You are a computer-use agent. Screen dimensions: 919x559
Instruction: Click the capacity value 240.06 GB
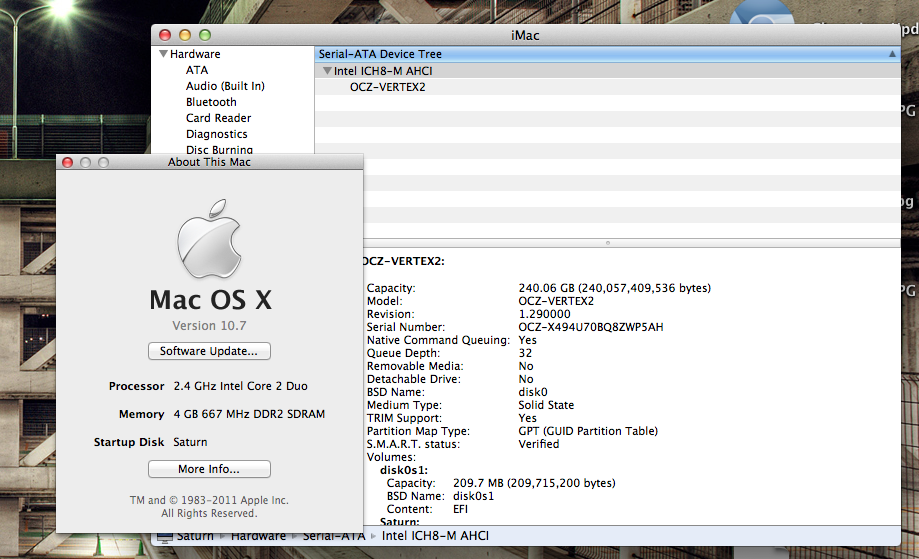[x=614, y=288]
